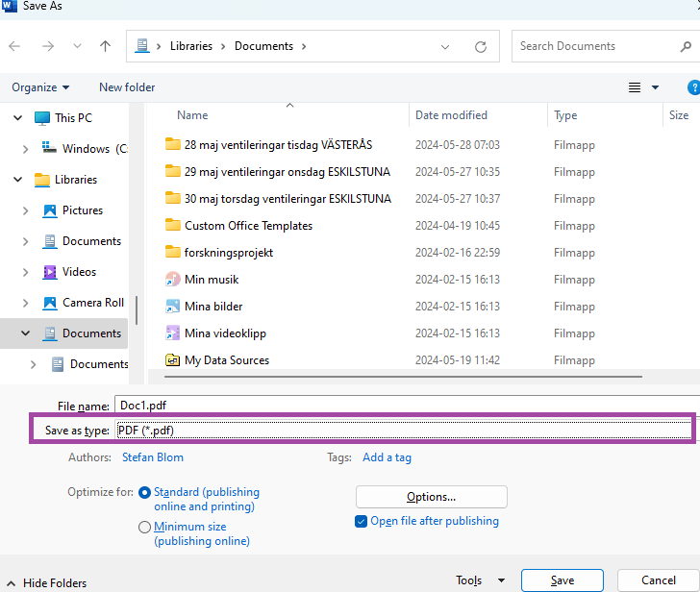Select the Windows (C:) drive
Screen dimensions: 700x592
tap(86, 149)
